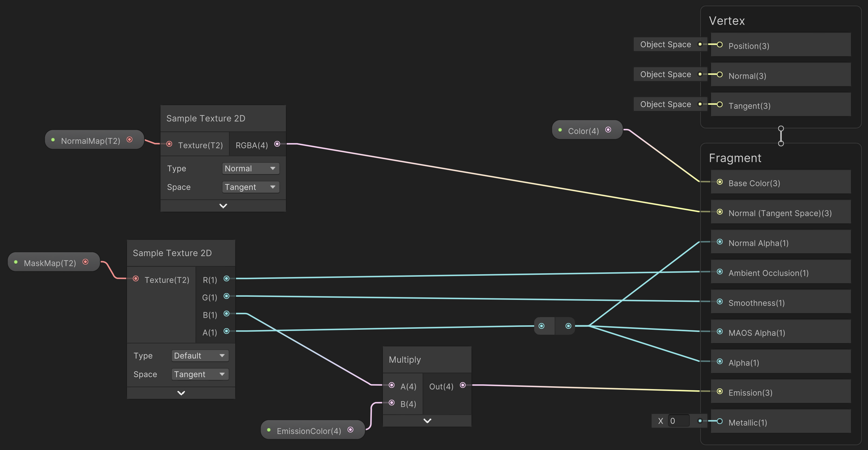
Task: Expand the Multiply node chevron
Action: pos(427,421)
